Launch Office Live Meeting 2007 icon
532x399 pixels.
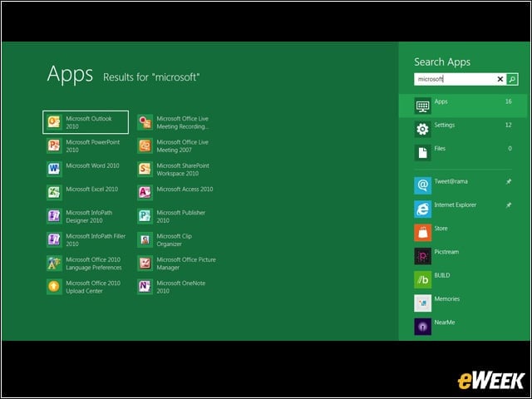[x=145, y=145]
